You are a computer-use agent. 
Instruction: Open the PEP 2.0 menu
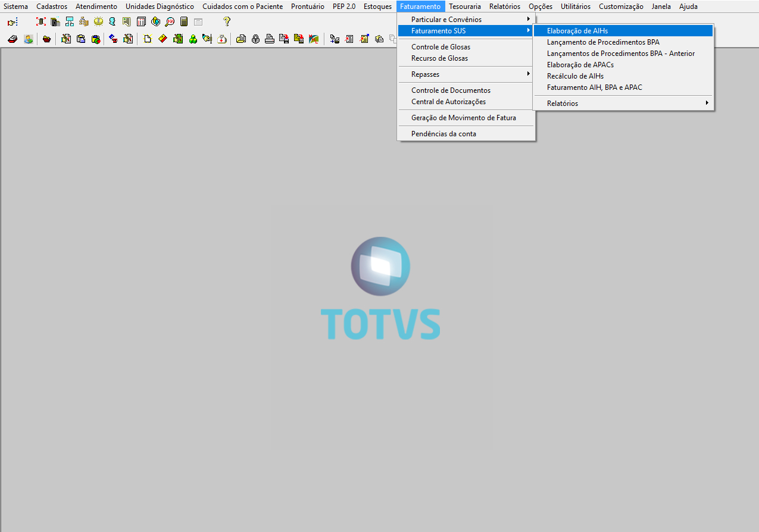[344, 7]
